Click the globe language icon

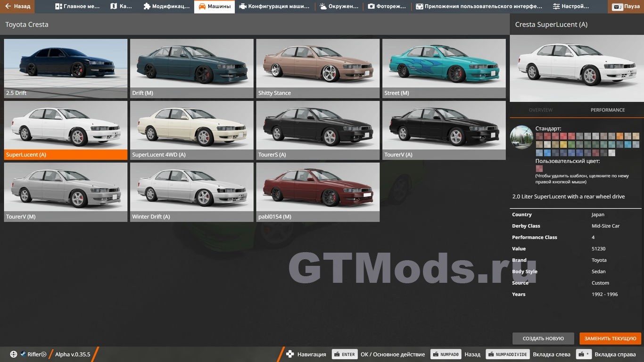tap(14, 354)
